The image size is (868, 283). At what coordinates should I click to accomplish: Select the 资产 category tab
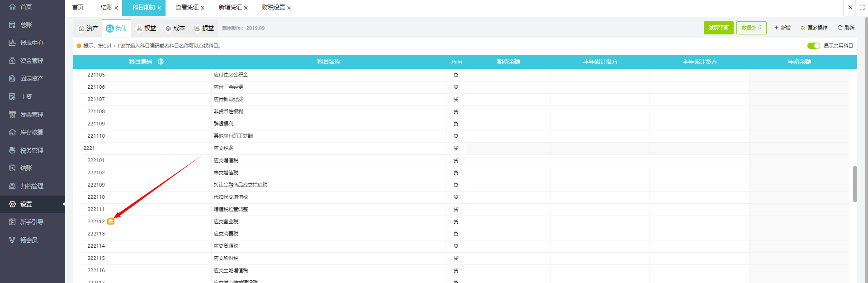coord(88,28)
